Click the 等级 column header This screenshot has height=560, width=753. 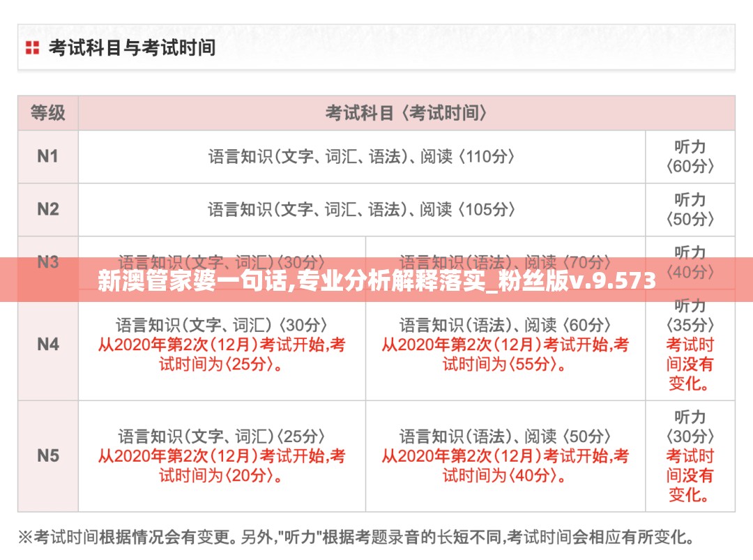[48, 113]
